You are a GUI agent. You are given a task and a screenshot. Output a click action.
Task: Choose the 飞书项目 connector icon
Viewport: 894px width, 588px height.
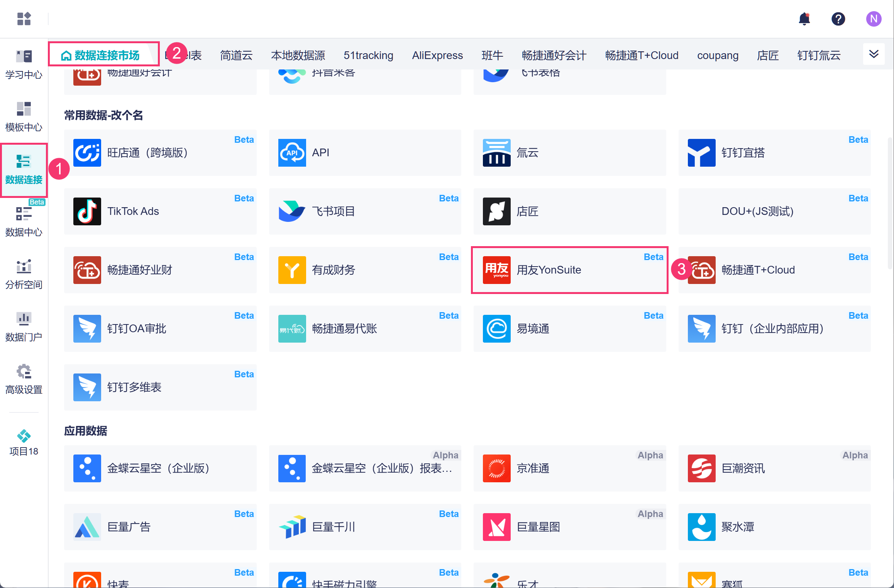point(292,211)
